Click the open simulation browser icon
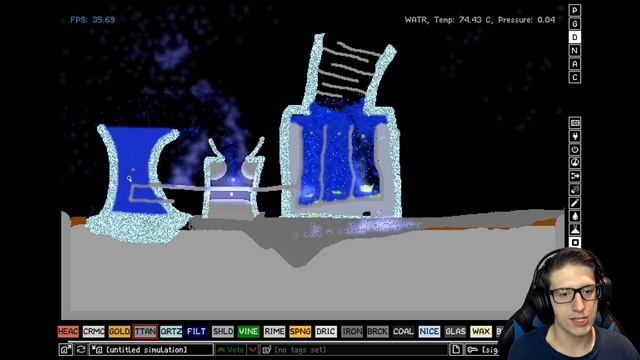 coord(65,350)
